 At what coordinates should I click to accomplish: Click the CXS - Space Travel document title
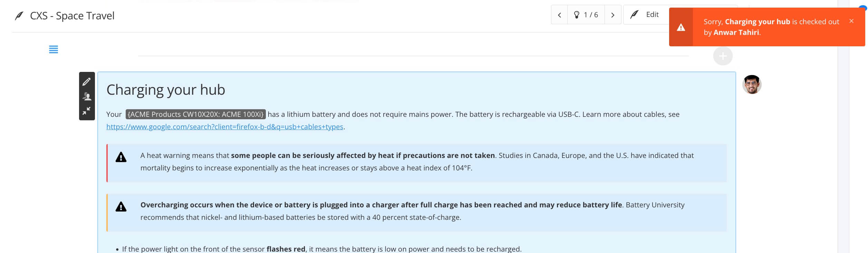tap(72, 16)
